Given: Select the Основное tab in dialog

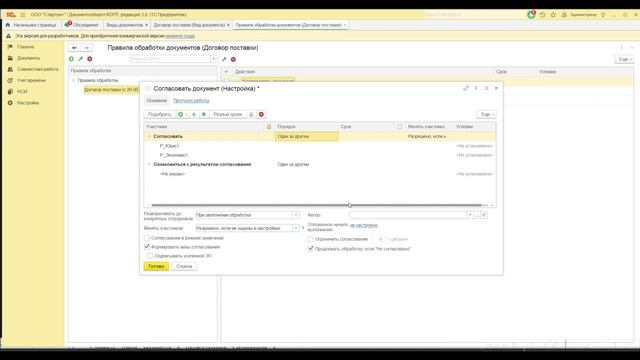Looking at the screenshot, I should (157, 100).
